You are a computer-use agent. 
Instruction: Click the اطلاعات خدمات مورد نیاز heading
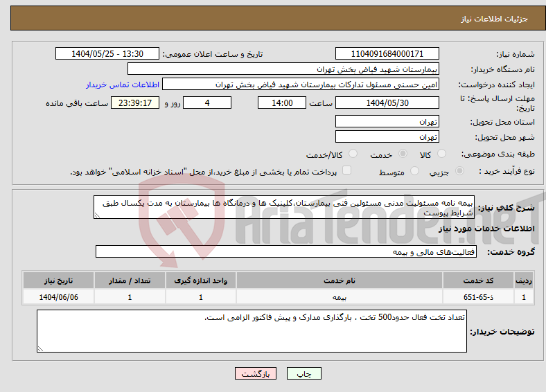pyautogui.click(x=486, y=229)
